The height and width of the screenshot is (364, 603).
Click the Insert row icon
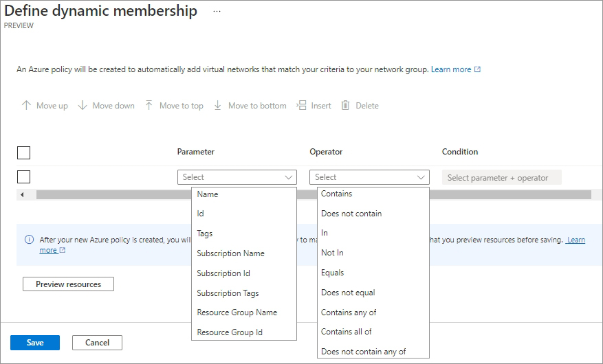coord(301,106)
